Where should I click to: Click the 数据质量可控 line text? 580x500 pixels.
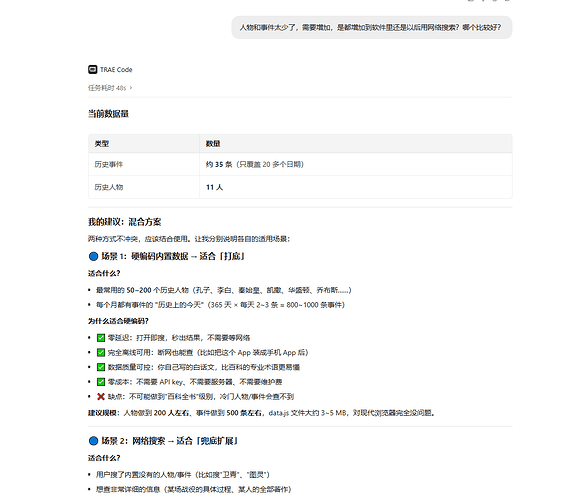(203, 367)
